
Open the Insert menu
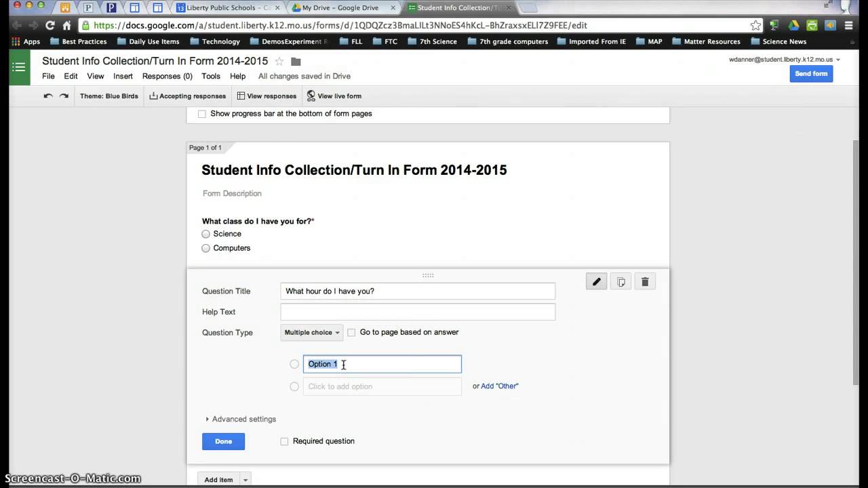click(123, 77)
